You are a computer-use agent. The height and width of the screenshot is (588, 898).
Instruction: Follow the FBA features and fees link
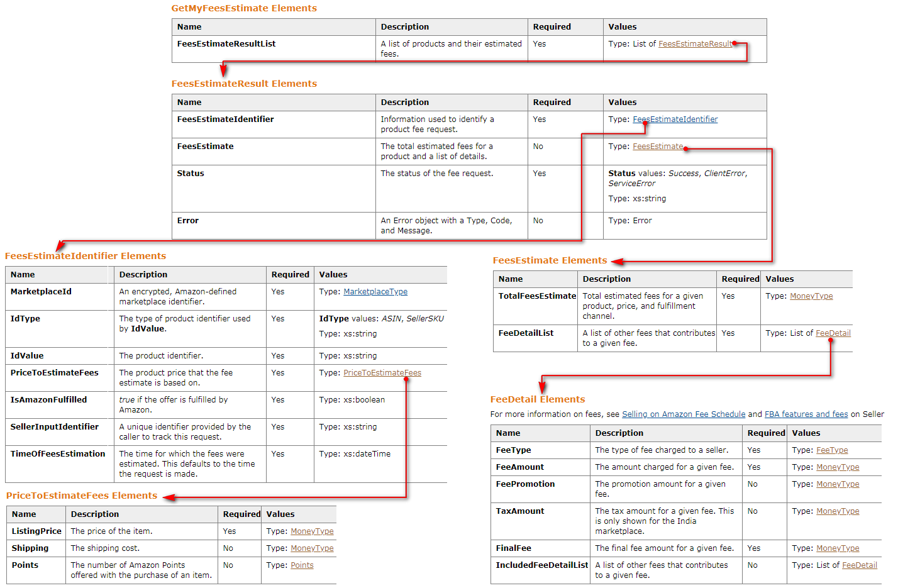coord(806,414)
